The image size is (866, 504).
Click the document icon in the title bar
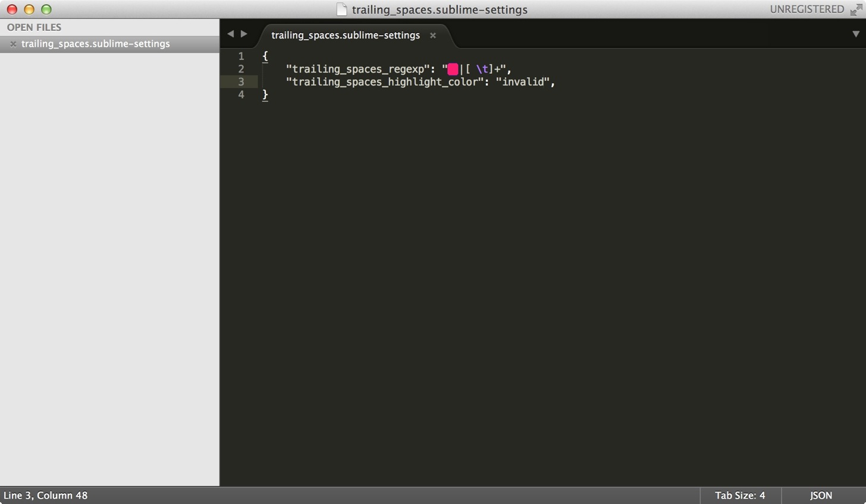(341, 10)
